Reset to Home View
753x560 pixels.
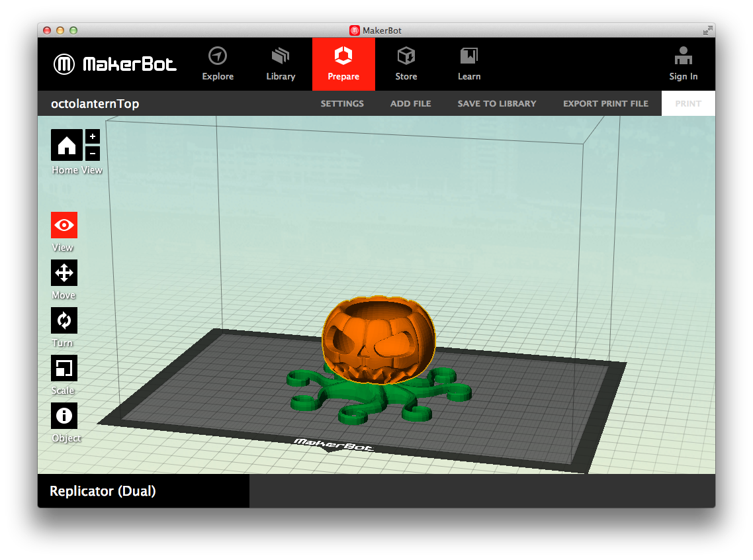pyautogui.click(x=66, y=145)
